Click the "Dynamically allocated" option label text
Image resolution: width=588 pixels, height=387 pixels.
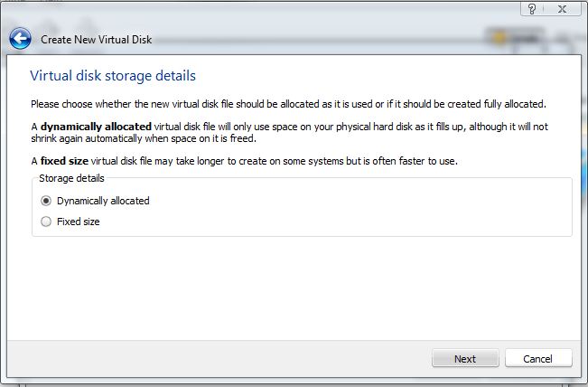(x=103, y=201)
